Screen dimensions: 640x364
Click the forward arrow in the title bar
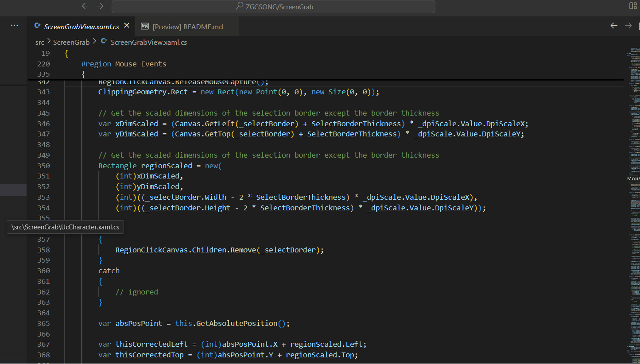100,6
